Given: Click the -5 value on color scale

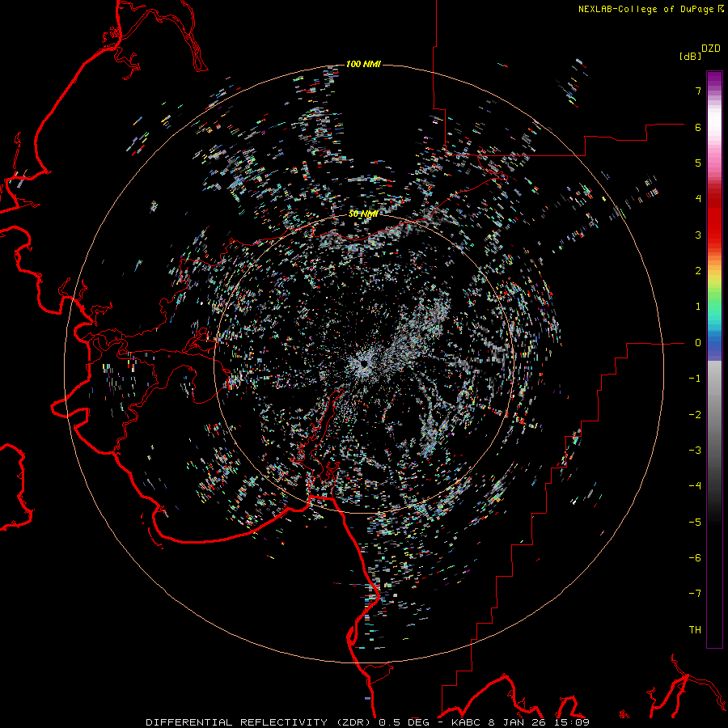Looking at the screenshot, I should (695, 523).
